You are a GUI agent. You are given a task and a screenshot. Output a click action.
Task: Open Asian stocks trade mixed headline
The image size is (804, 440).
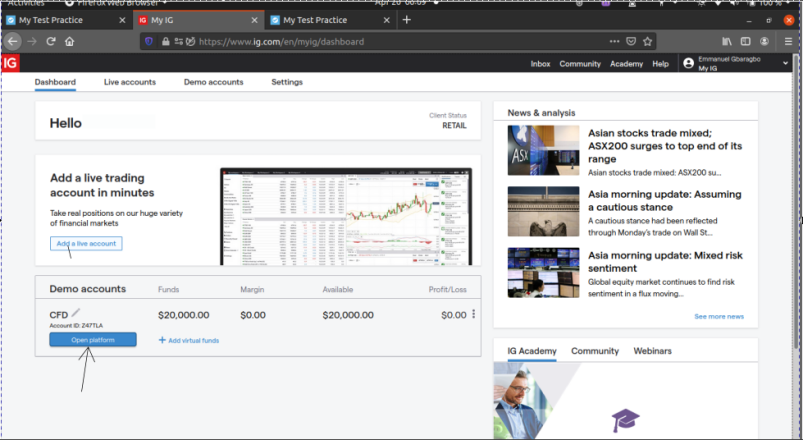click(x=665, y=146)
